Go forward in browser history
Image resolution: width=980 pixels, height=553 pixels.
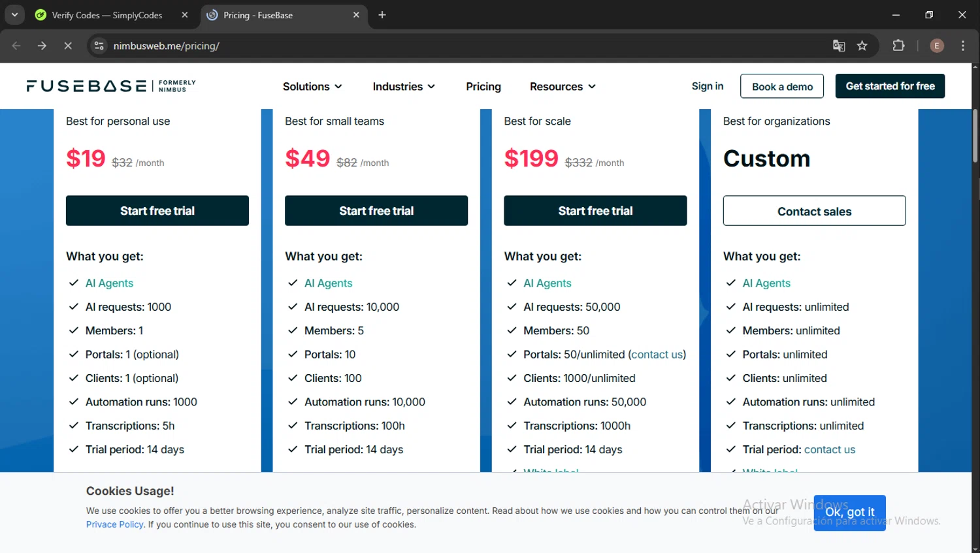42,46
